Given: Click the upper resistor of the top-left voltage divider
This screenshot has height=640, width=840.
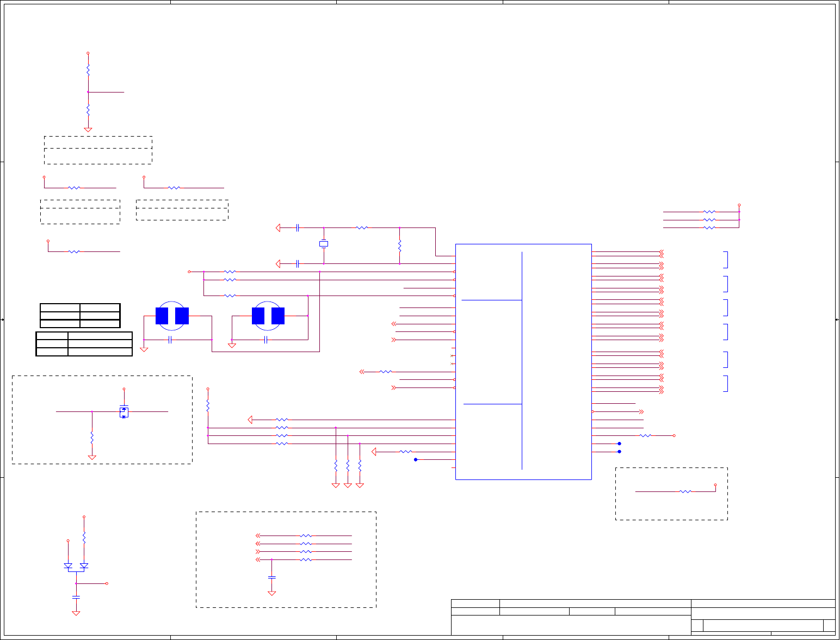Looking at the screenshot, I should [88, 71].
